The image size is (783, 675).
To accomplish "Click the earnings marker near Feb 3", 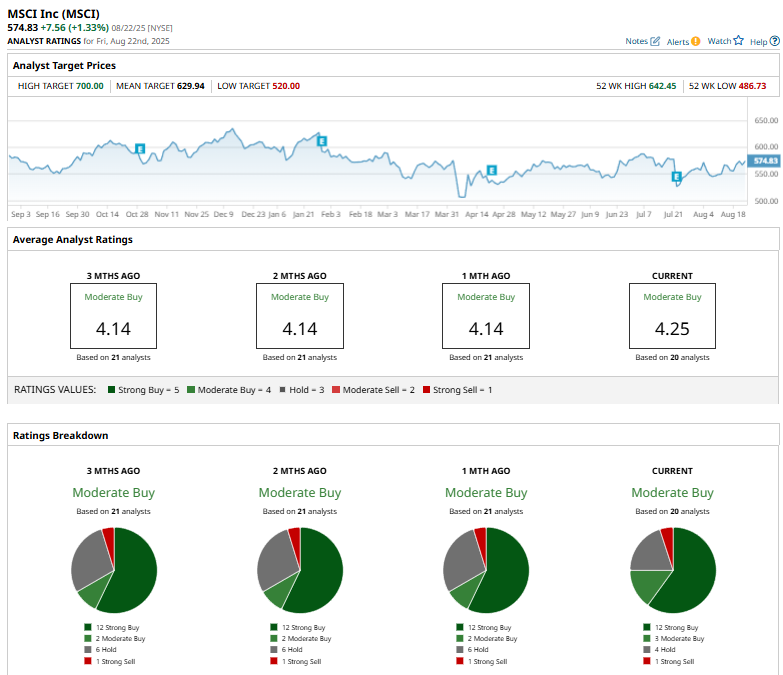I will [x=322, y=141].
